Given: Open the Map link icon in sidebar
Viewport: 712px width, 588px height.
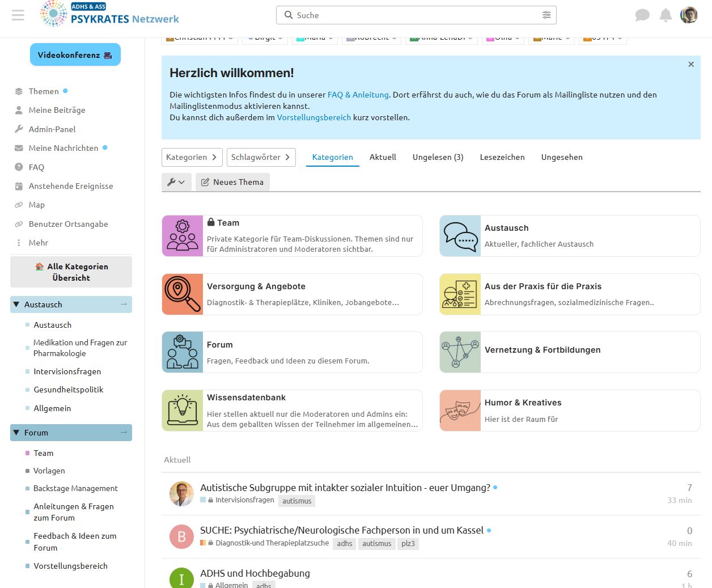Looking at the screenshot, I should tap(18, 205).
